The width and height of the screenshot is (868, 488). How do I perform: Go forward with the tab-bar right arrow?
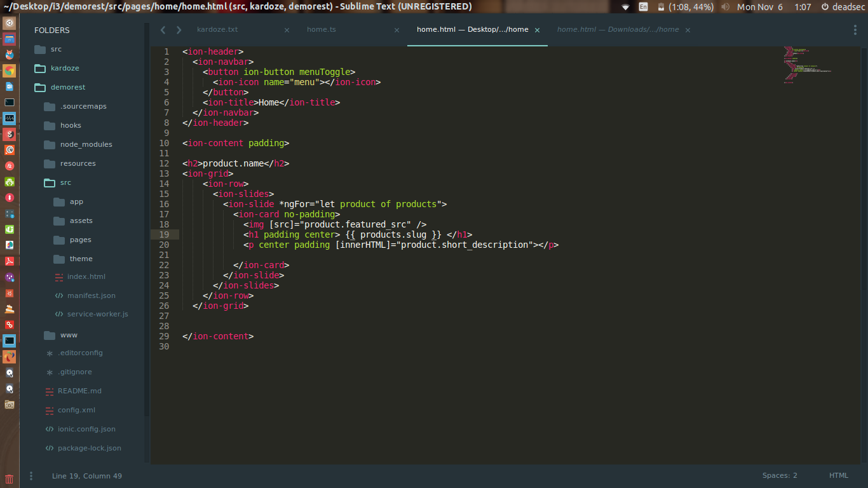(x=179, y=30)
